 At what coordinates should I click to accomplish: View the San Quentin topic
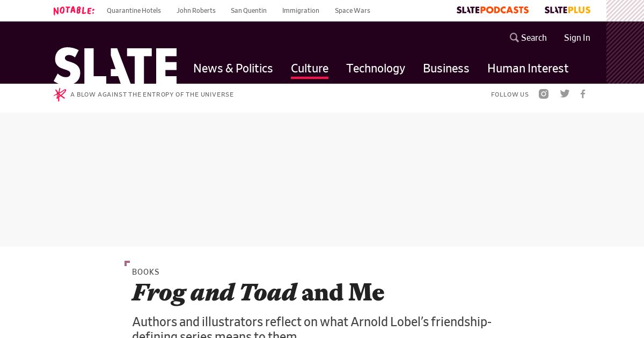click(x=248, y=10)
